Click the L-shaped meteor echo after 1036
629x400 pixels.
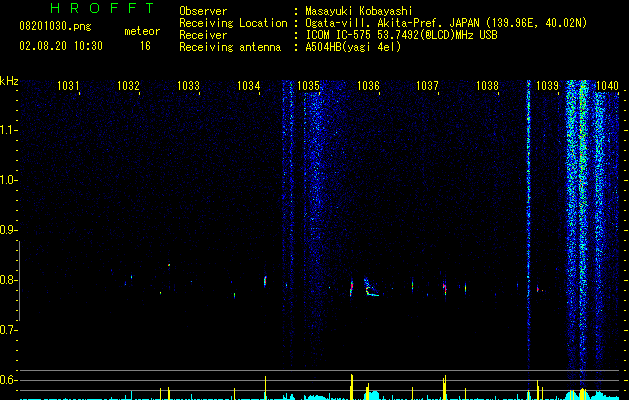point(371,287)
